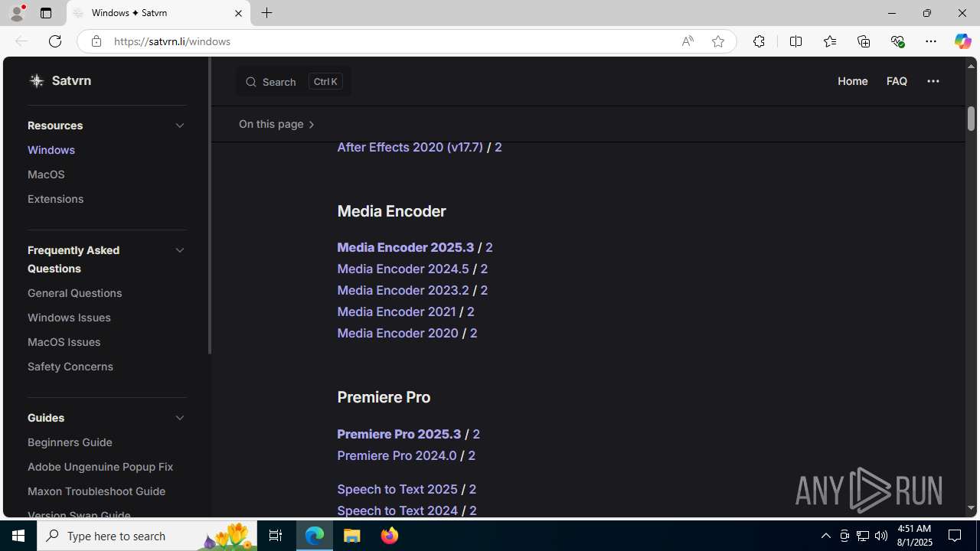The image size is (980, 551).
Task: Click the search magnifier icon
Action: tap(251, 82)
